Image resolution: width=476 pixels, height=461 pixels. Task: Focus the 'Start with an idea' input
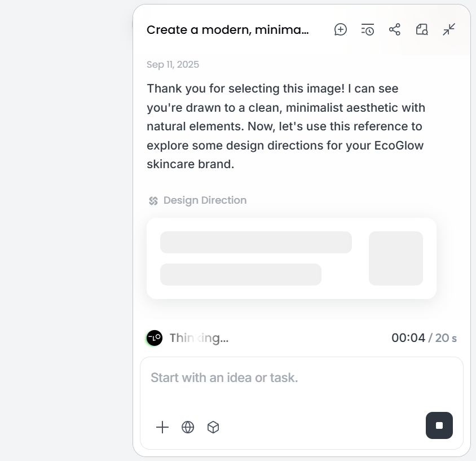pos(254,377)
